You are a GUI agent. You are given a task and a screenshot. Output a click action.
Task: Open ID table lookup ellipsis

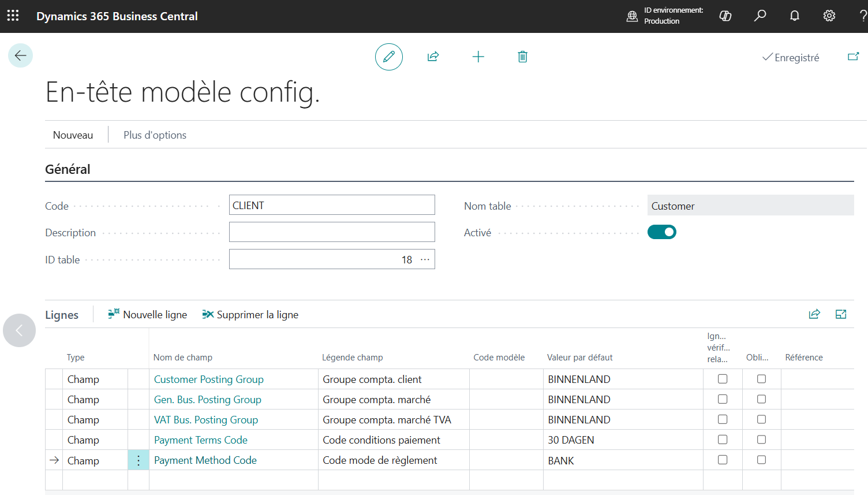click(425, 259)
